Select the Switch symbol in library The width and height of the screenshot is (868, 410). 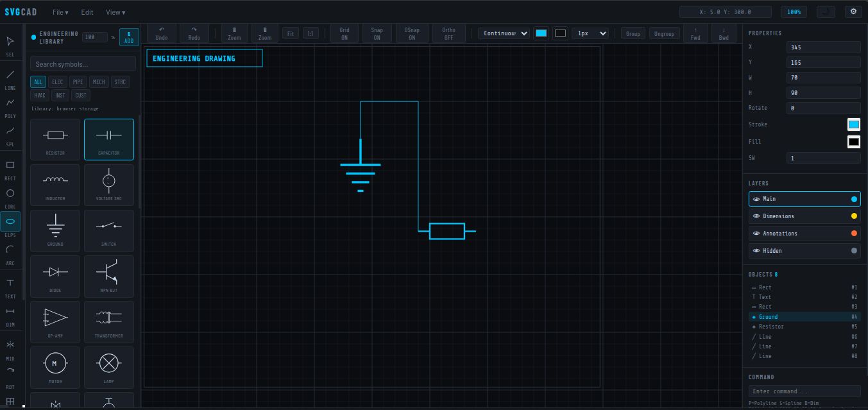(109, 230)
